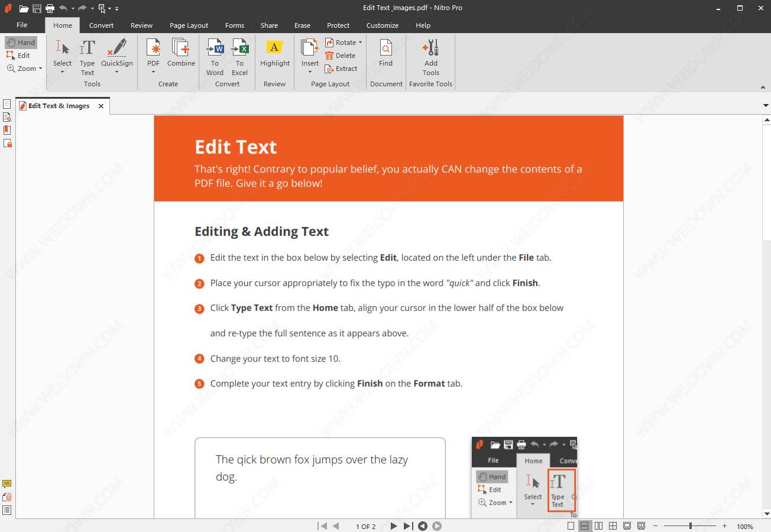Screen dimensions: 771x532
Task: Click the zoom in plus button
Action: click(725, 526)
